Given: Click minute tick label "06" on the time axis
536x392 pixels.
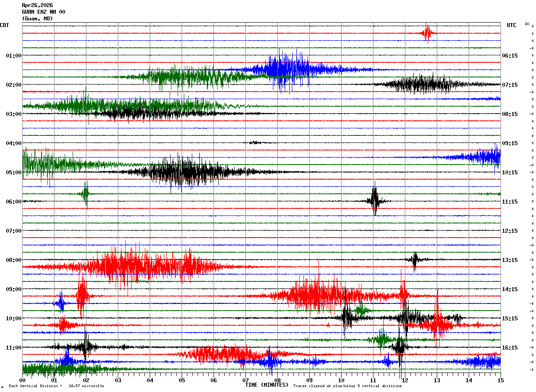Looking at the screenshot, I should (x=214, y=380).
